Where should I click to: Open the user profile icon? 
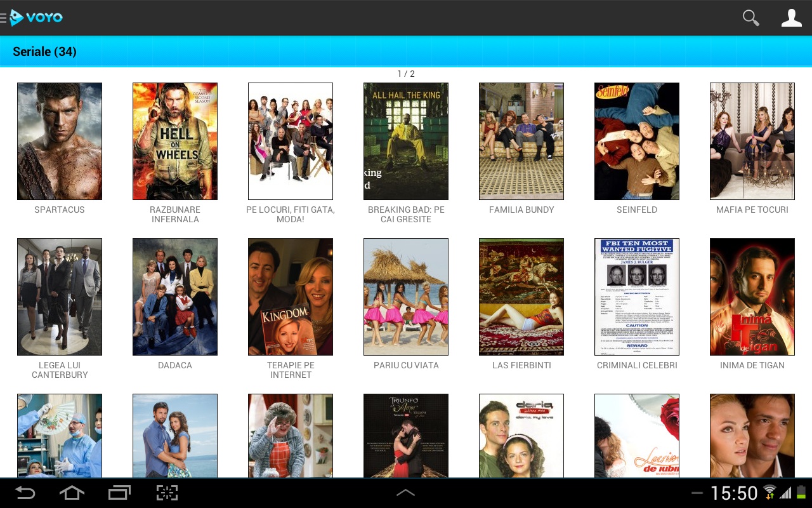[791, 18]
